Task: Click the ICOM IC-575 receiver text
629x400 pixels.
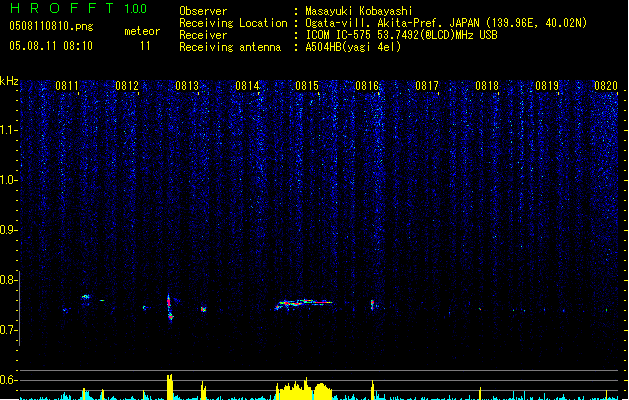Action: 401,35
